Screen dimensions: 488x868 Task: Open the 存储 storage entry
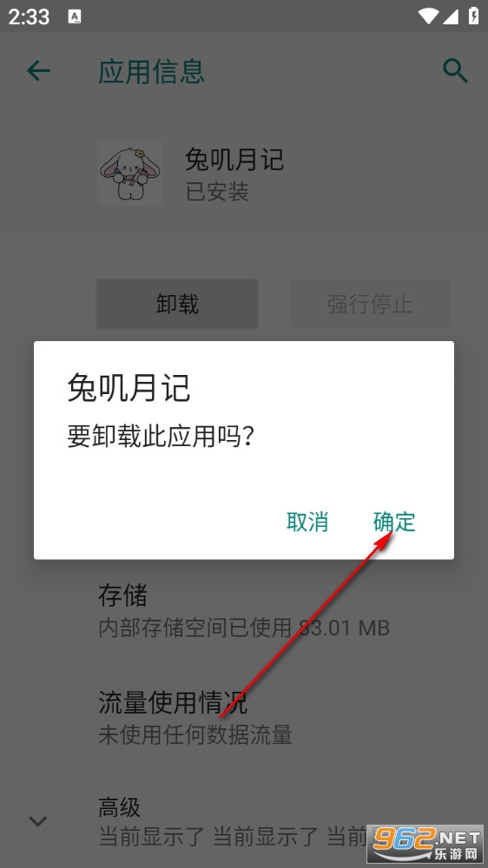coord(244,612)
